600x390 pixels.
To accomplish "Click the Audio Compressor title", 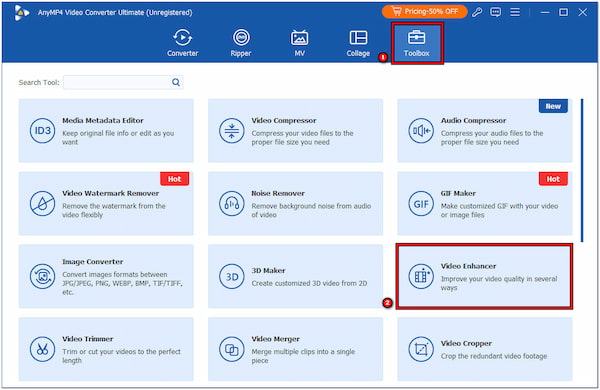I will click(x=473, y=121).
